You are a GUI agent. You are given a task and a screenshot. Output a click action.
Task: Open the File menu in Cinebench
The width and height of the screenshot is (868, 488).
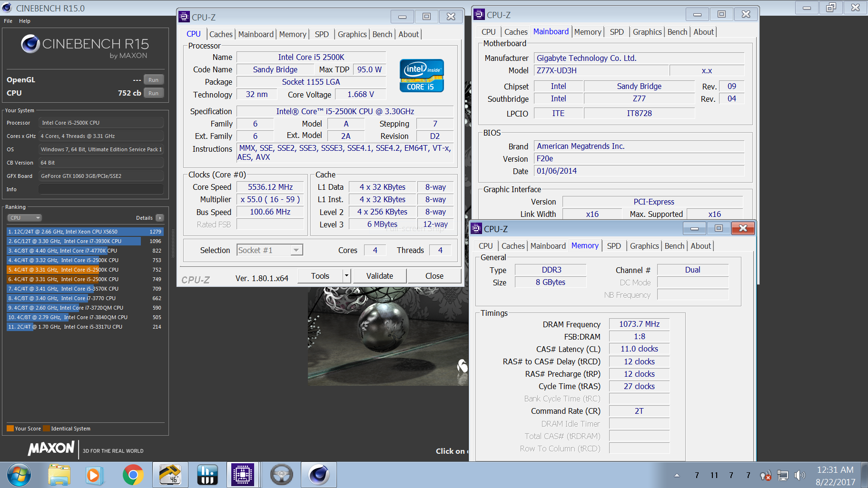click(8, 21)
